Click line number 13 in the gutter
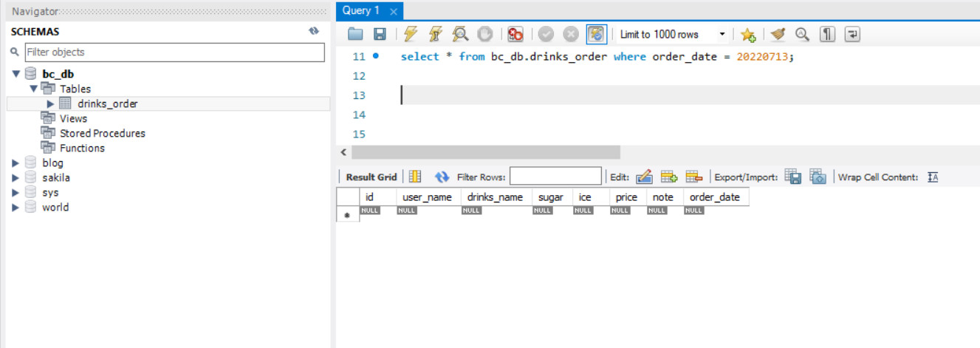The width and height of the screenshot is (980, 348). (x=359, y=95)
